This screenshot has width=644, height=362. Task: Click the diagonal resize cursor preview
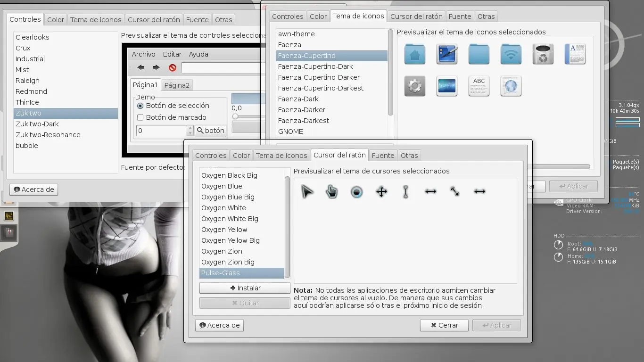click(454, 191)
